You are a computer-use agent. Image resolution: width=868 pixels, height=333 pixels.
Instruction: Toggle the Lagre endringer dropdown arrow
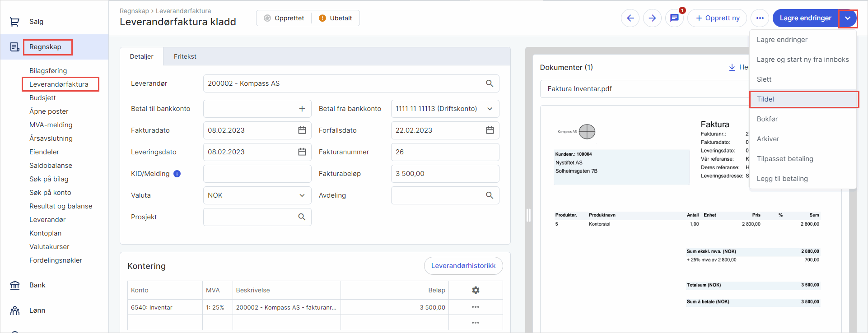[848, 18]
